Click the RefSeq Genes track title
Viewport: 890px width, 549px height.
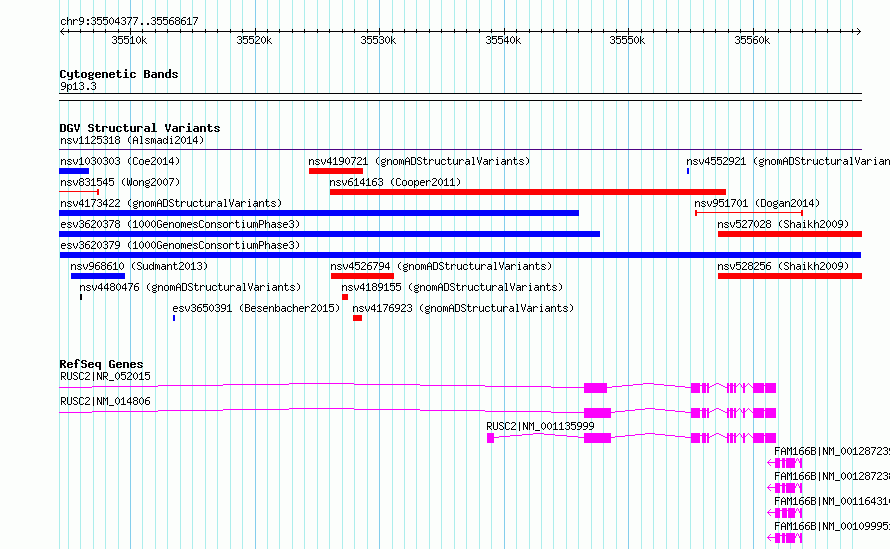101,364
